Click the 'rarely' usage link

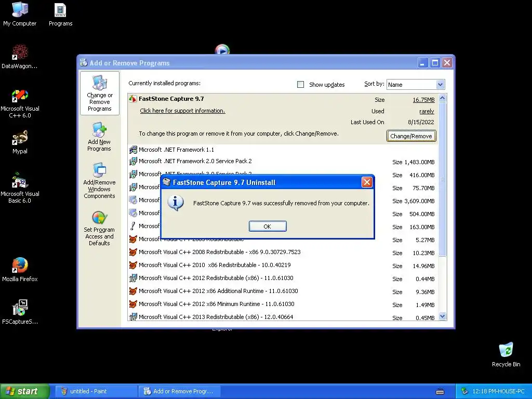(x=427, y=111)
